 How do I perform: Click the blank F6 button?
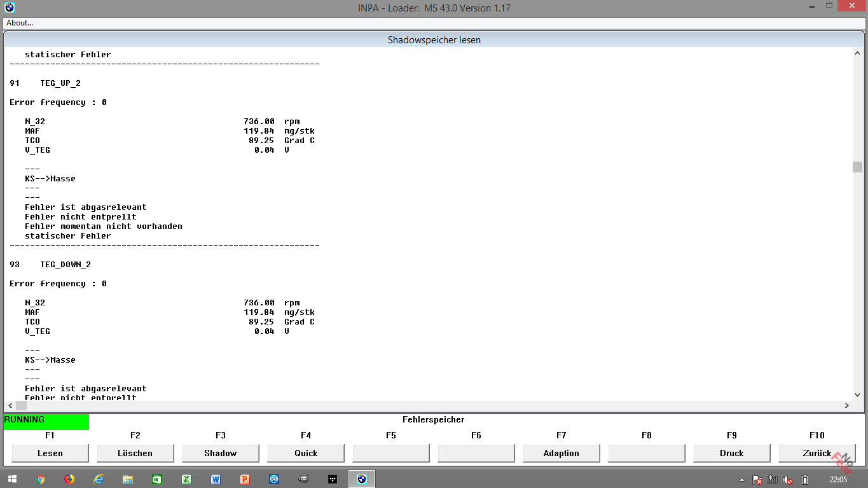[x=476, y=453]
